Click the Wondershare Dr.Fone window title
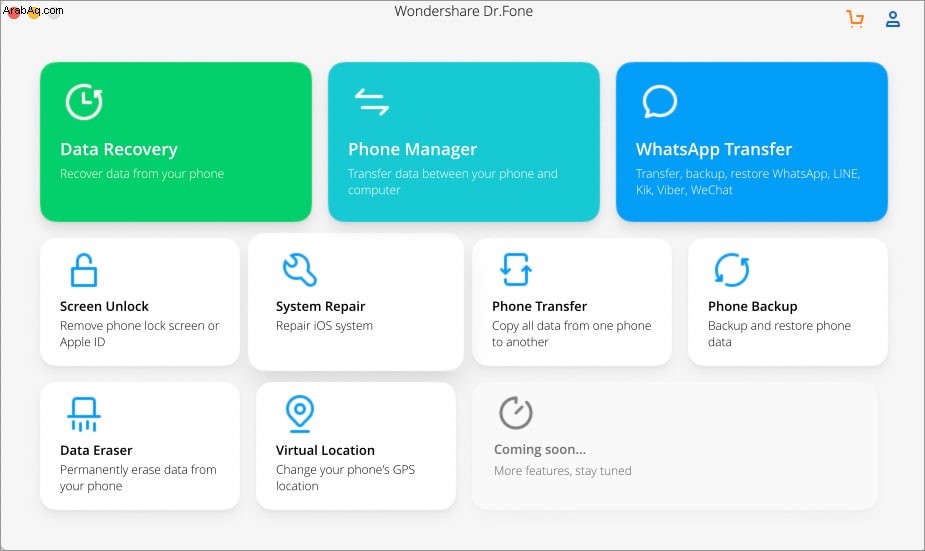This screenshot has width=925, height=551. (x=464, y=11)
